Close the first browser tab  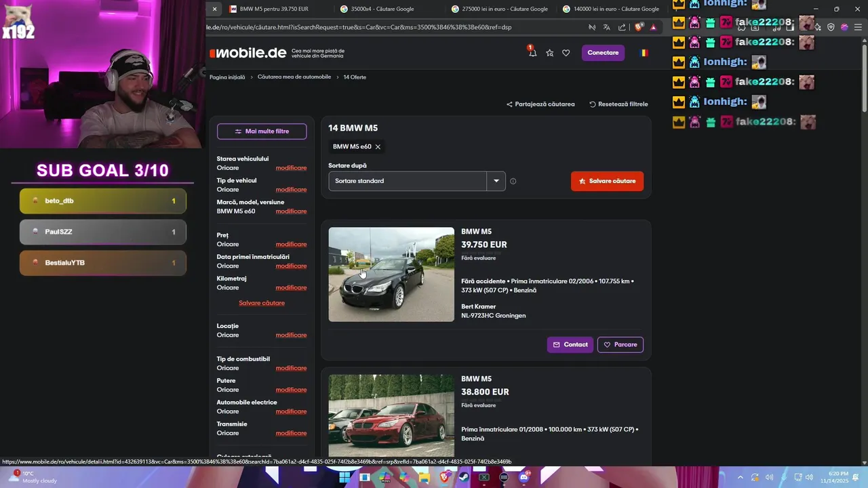point(214,9)
